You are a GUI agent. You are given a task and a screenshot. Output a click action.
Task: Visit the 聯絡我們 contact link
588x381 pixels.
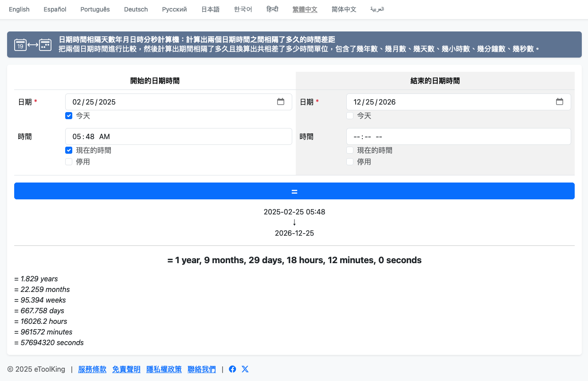pyautogui.click(x=202, y=369)
